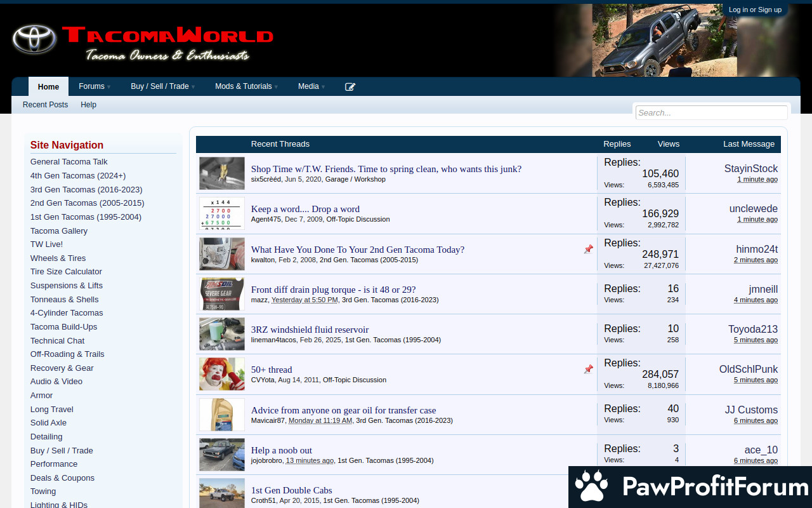Screen dimensions: 812x508
Task: Open 4th Gen Tacomas (2024+) link
Action: (78, 176)
